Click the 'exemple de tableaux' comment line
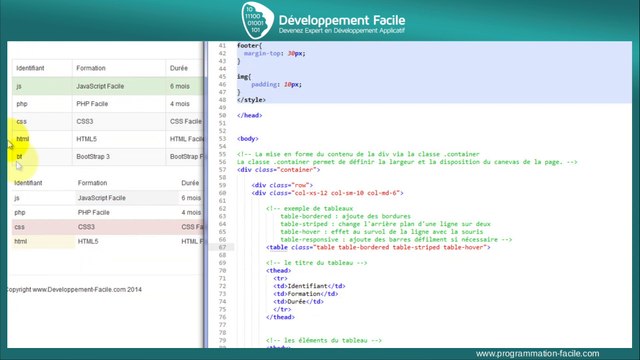This screenshot has width=640, height=360. pos(309,209)
